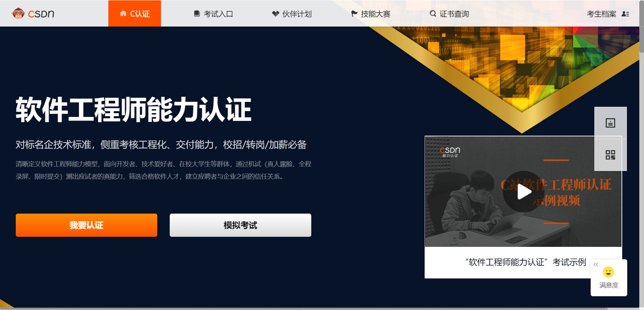Click the user profile icon
The height and width of the screenshot is (310, 644).
625,14
